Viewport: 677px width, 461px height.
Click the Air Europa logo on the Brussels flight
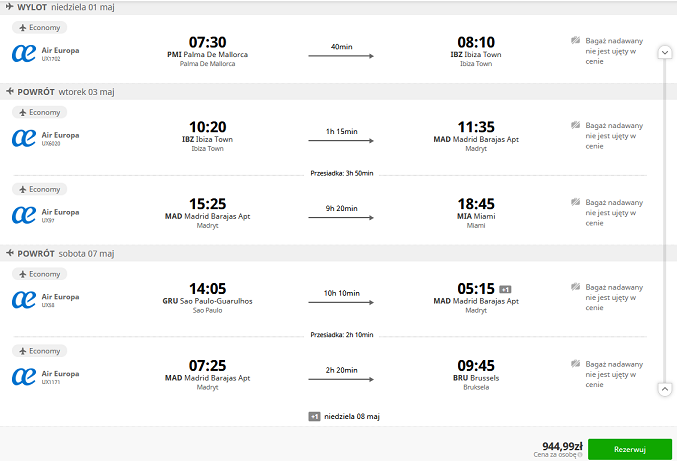(24, 376)
